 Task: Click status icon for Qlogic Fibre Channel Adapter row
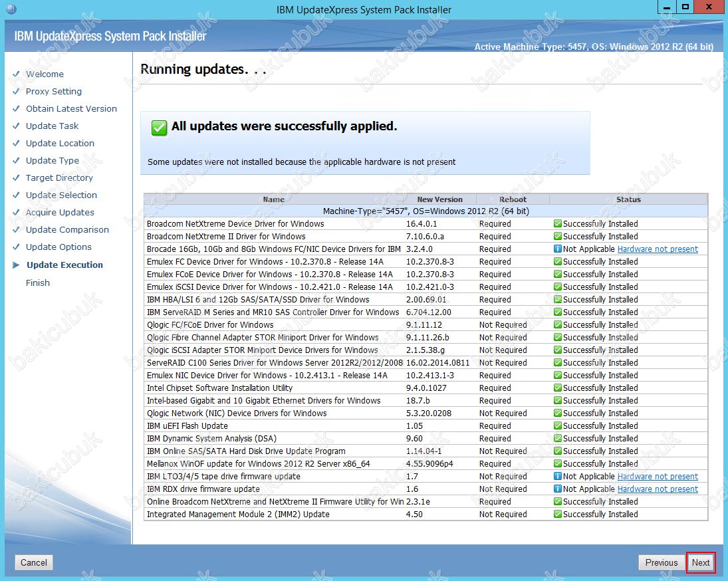tap(558, 338)
